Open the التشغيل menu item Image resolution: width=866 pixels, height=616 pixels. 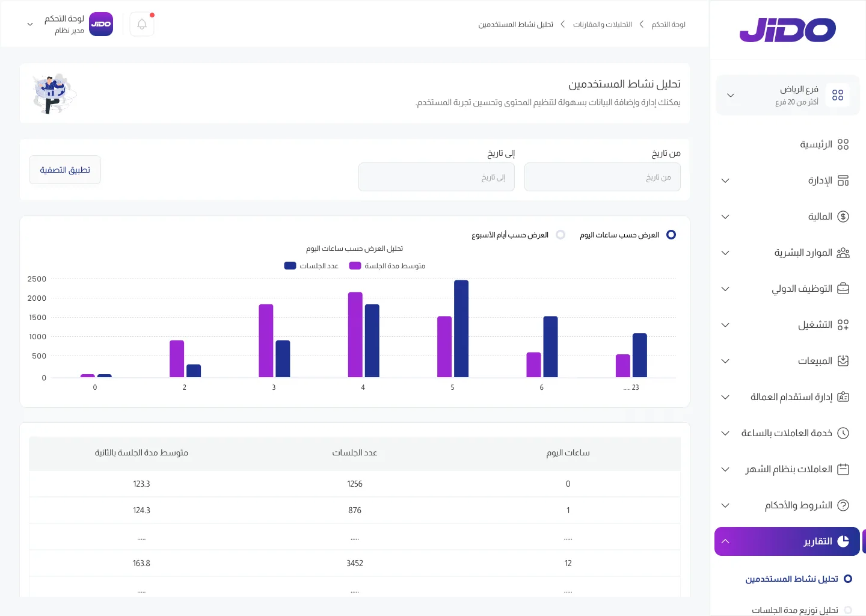(x=788, y=325)
